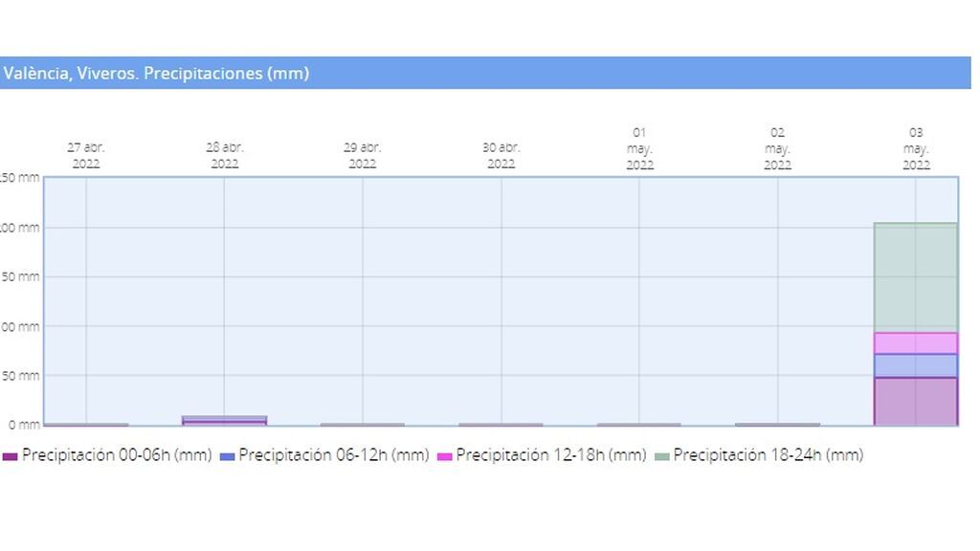Viewport: 980px width, 551px height.
Task: Click the thin bar for 01 may. 2022
Action: pos(638,424)
